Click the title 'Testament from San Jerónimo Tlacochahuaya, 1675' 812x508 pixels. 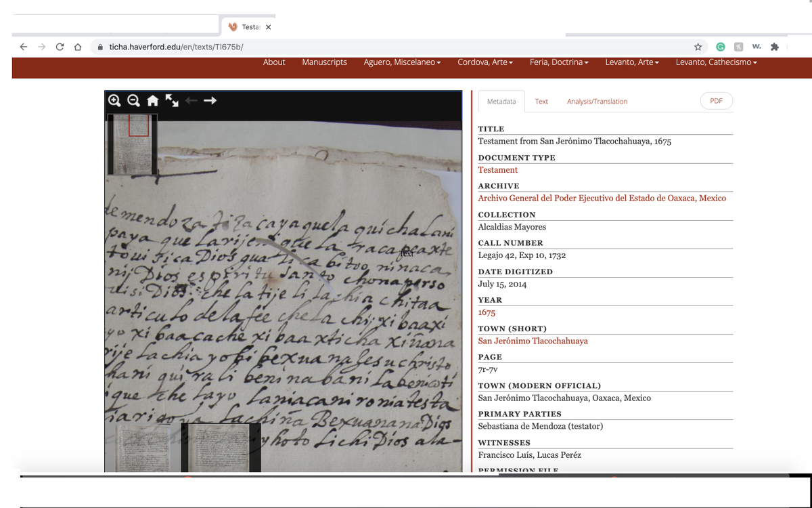[x=574, y=142]
